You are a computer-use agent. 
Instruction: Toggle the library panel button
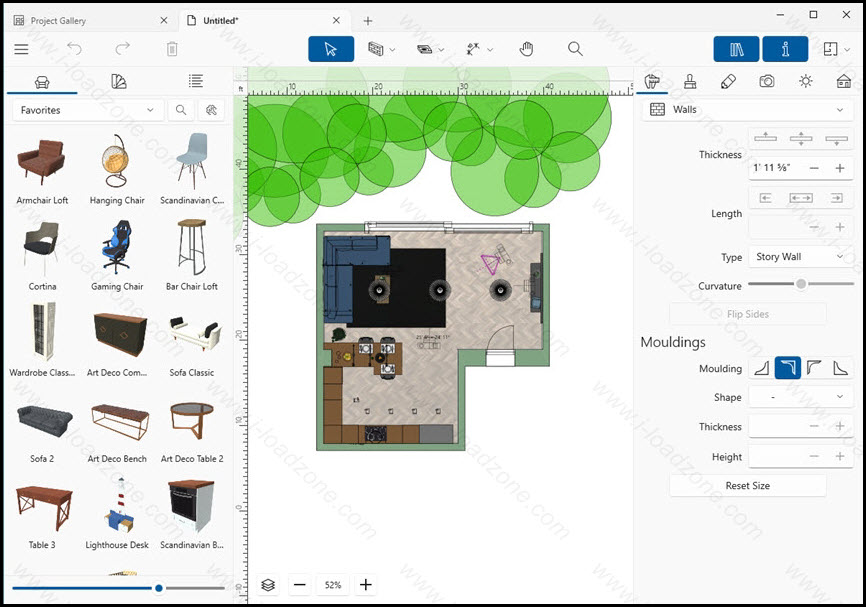point(737,49)
